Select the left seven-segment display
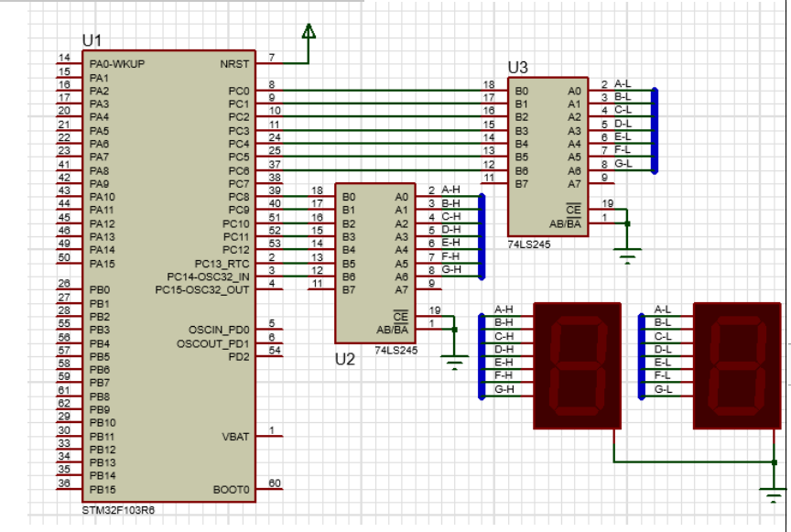Image resolution: width=791 pixels, height=532 pixels. (577, 366)
